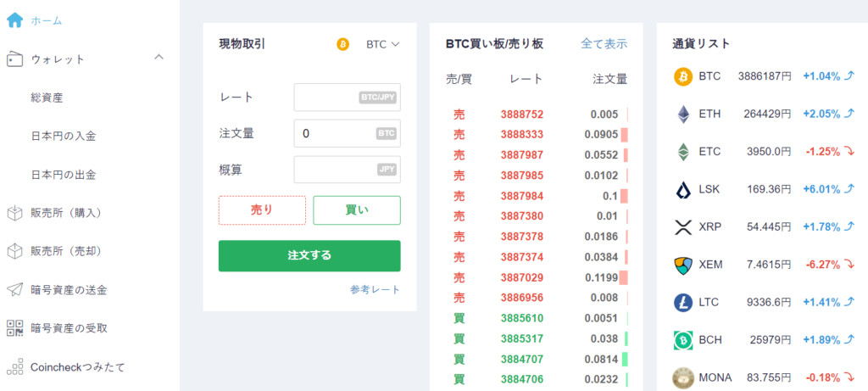Image resolution: width=868 pixels, height=391 pixels.
Task: Click the Ethereum ETH icon in currency list
Action: tap(683, 115)
